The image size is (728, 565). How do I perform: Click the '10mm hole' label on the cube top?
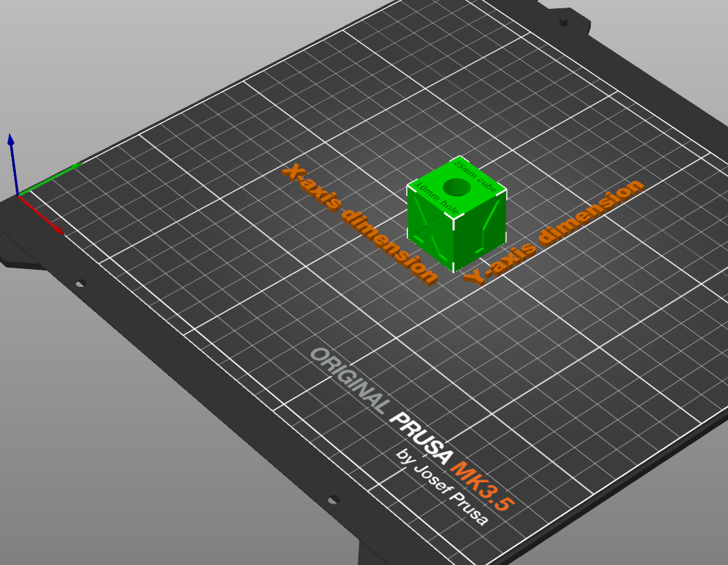click(436, 197)
